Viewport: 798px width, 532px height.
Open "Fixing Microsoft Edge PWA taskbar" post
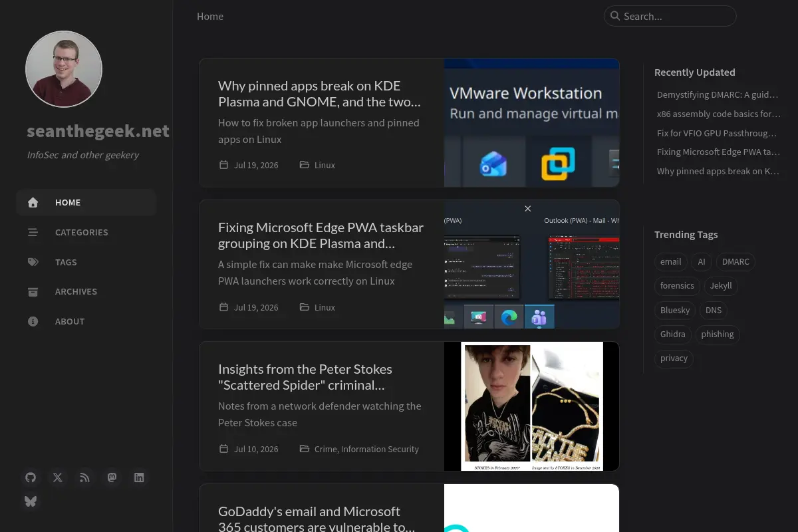(x=321, y=235)
